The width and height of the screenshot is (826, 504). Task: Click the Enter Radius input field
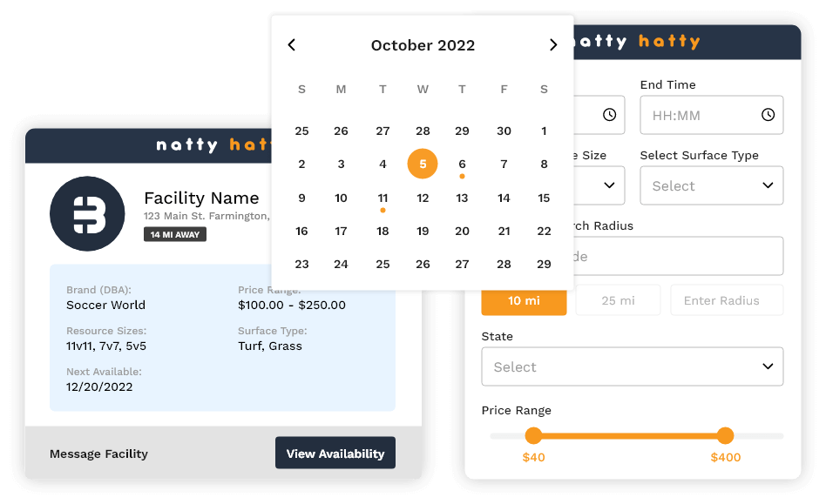click(726, 300)
